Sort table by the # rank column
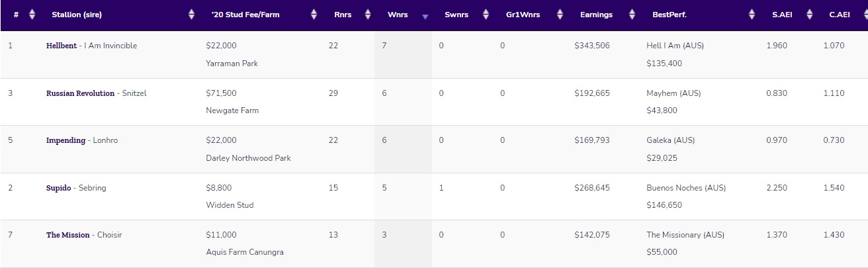This screenshot has height=268, width=868. (32, 15)
